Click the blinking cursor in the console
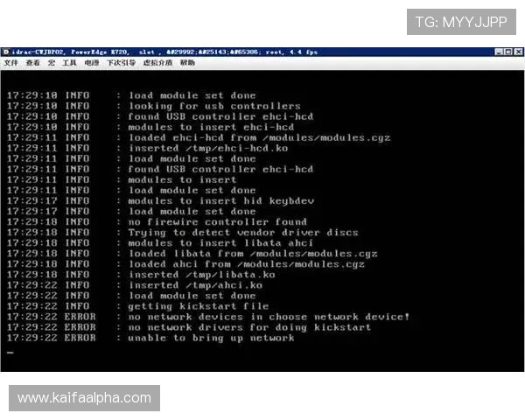525x420 pixels. 10,352
